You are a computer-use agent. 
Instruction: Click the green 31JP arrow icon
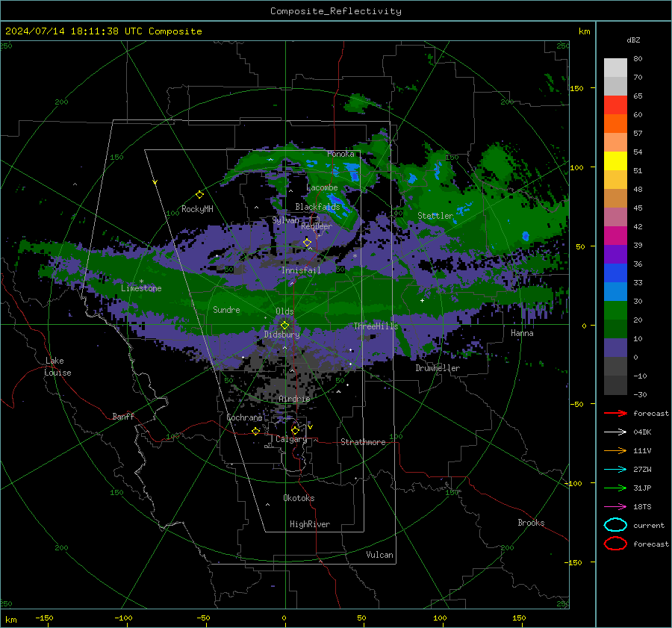pyautogui.click(x=615, y=488)
